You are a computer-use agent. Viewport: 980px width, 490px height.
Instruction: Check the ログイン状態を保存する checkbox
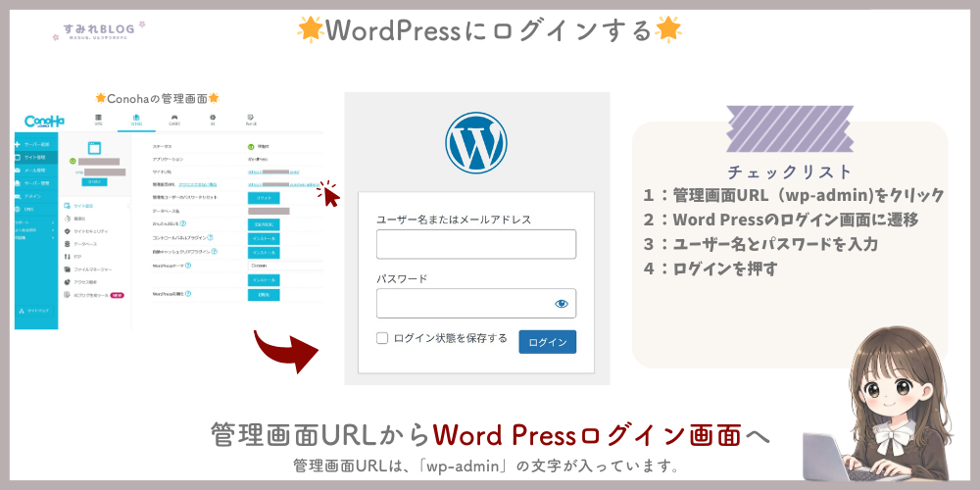(382, 338)
